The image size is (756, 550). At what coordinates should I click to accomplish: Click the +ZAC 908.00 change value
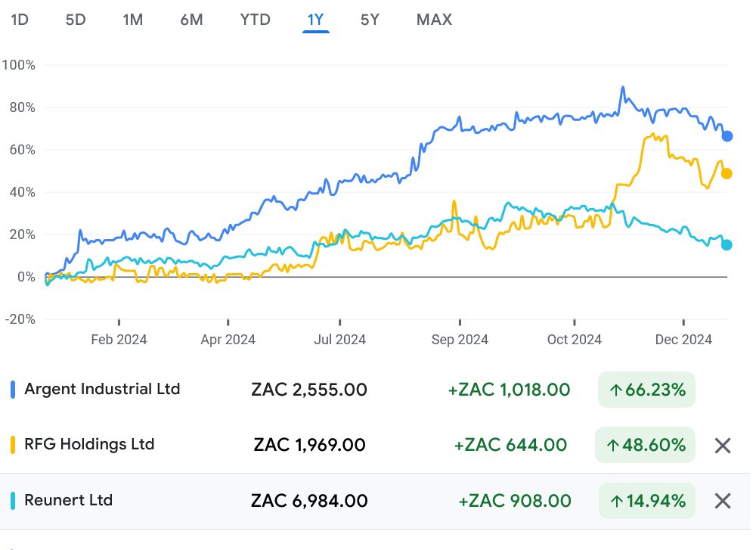click(514, 501)
